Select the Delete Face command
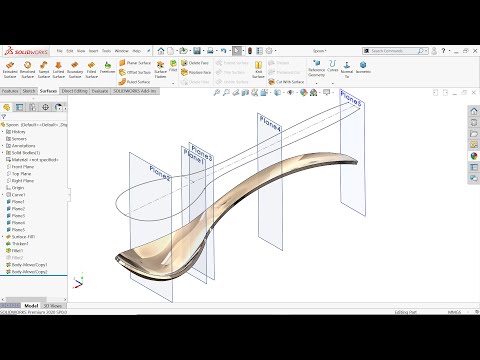 [195, 63]
